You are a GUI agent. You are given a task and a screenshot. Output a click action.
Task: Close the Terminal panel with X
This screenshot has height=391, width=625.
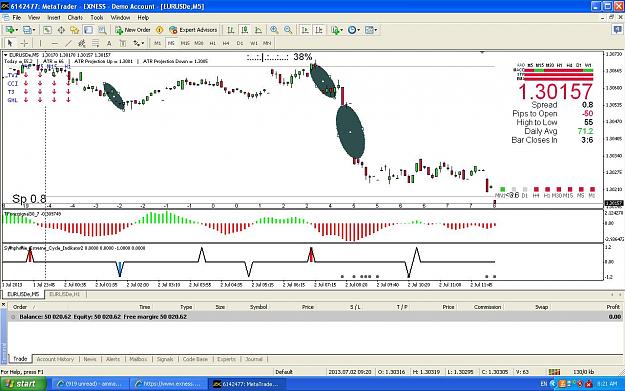tap(4, 305)
